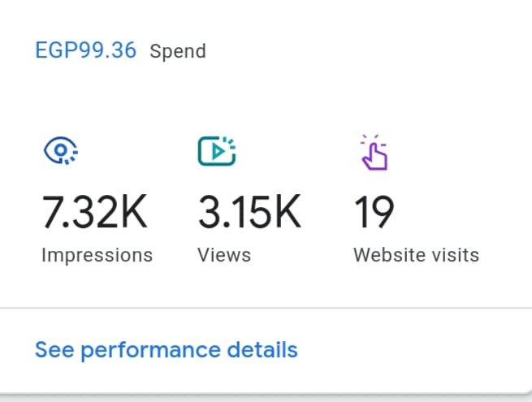Screen dimensions: 532x402
Task: Click the 3.15K views figure
Action: tap(249, 212)
